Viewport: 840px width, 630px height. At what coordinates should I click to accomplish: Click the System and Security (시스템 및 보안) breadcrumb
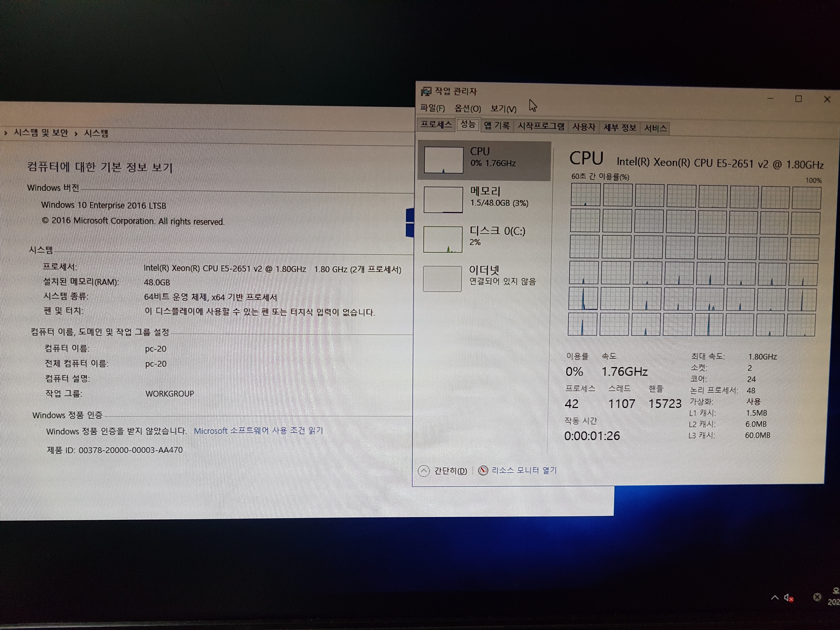point(41,132)
